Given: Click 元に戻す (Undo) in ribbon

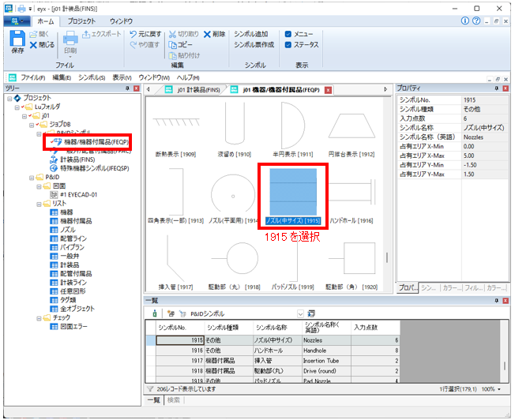Looking at the screenshot, I should [145, 34].
